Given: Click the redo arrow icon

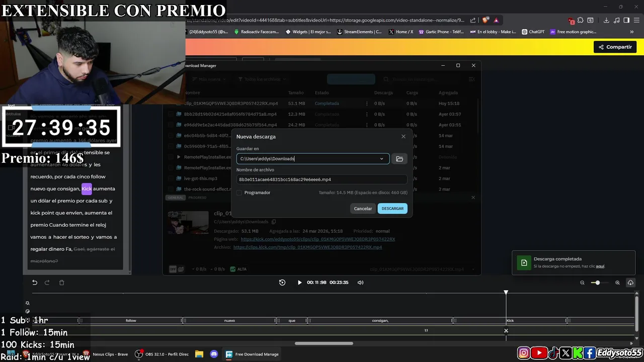Looking at the screenshot, I should coord(47,283).
